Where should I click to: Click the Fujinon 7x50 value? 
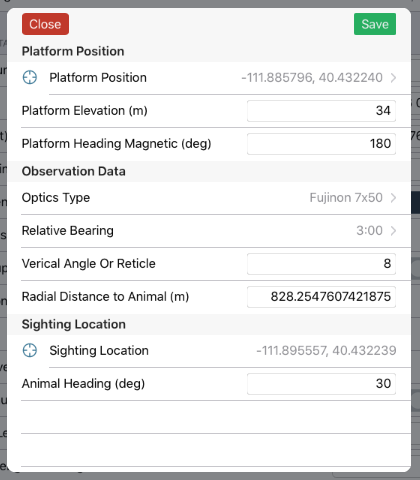pyautogui.click(x=346, y=198)
